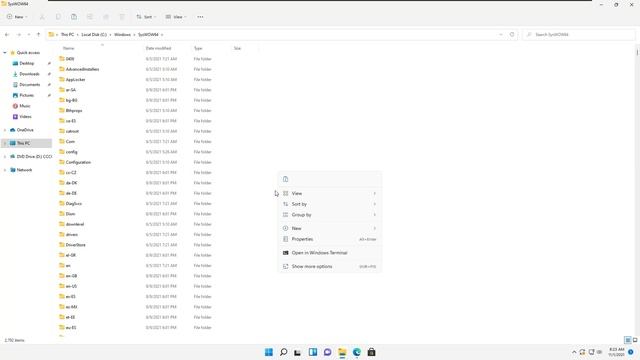Image resolution: width=640 pixels, height=360 pixels.
Task: Switch to details view icon in status bar
Action: pos(628,340)
